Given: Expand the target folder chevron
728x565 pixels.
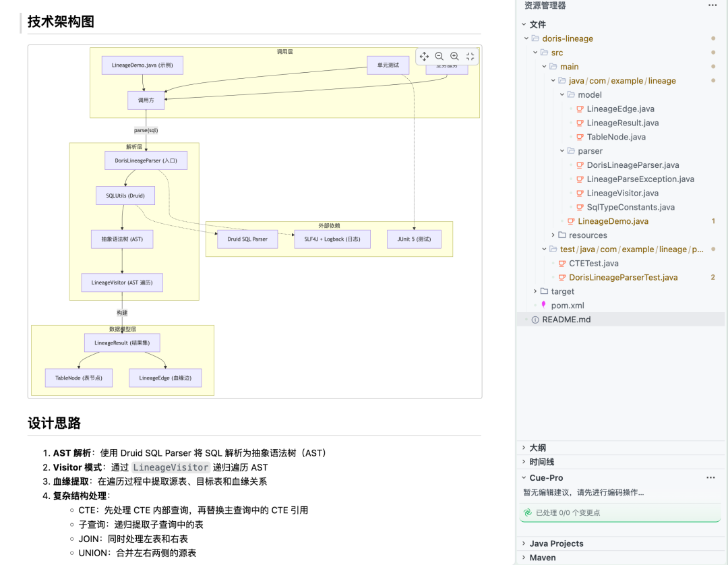Looking at the screenshot, I should click(535, 291).
